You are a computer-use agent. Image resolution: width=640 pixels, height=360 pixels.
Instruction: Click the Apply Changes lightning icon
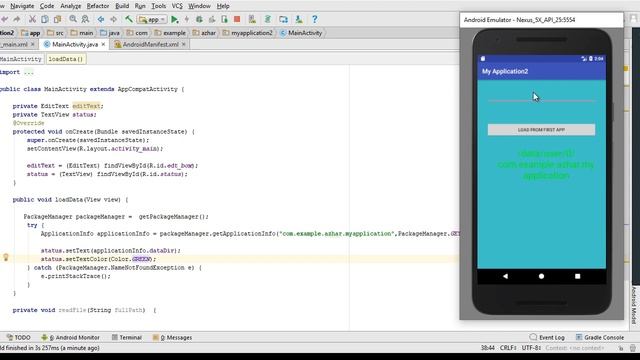coord(187,19)
